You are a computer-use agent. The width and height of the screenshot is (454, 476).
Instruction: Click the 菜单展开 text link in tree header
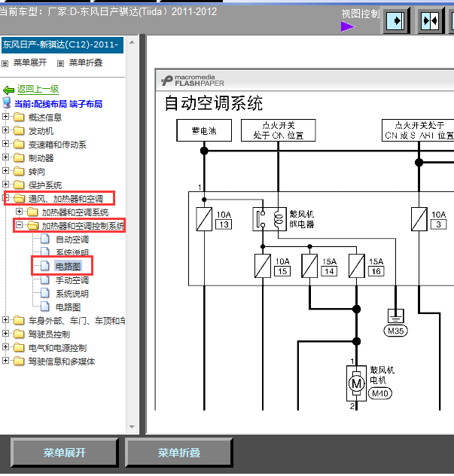click(30, 63)
